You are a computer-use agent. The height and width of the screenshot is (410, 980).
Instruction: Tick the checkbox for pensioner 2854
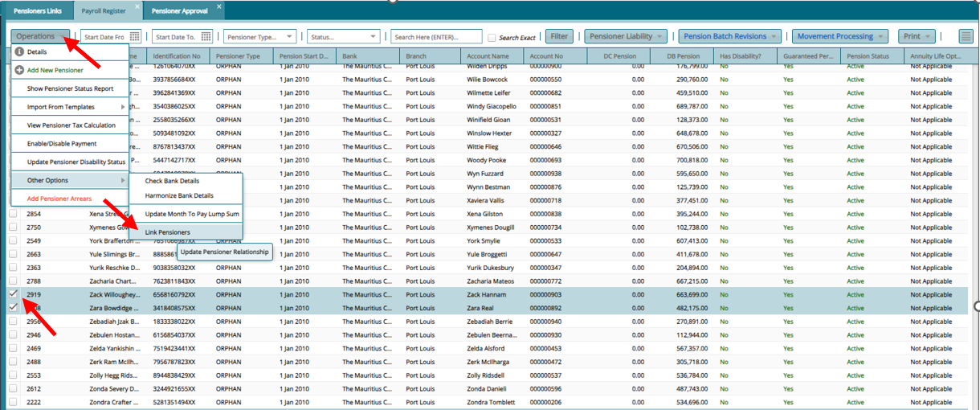pos(13,215)
